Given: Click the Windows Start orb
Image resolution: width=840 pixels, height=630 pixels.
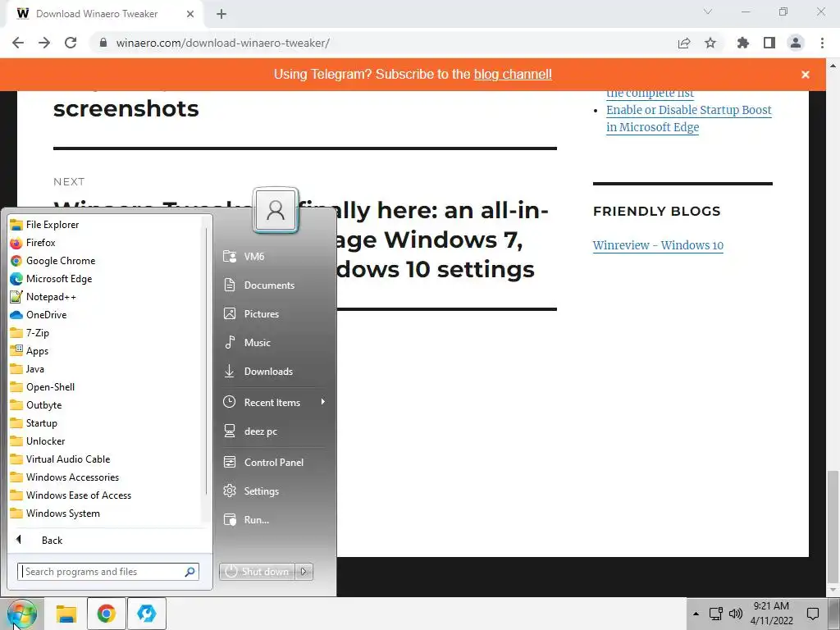Looking at the screenshot, I should click(22, 614).
